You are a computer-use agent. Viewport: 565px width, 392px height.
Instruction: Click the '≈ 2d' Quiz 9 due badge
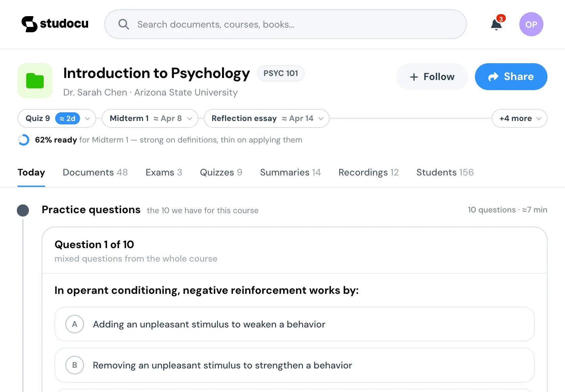[68, 118]
